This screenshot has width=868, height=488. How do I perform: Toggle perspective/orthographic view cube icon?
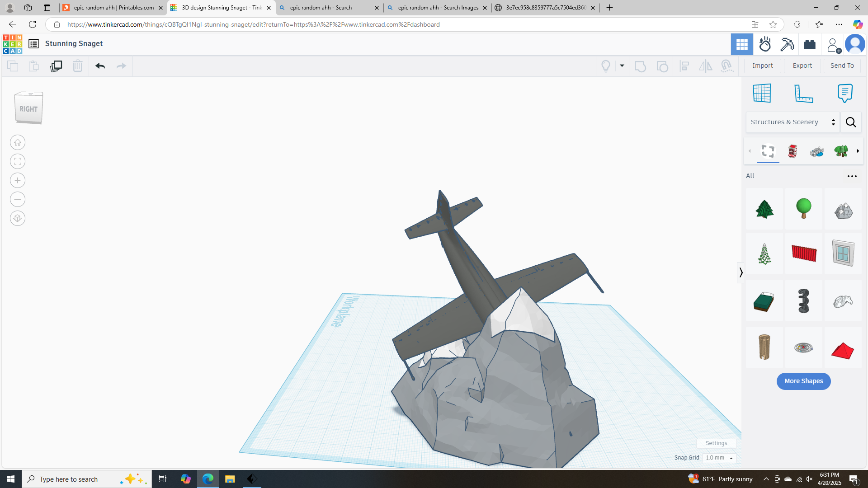(18, 218)
